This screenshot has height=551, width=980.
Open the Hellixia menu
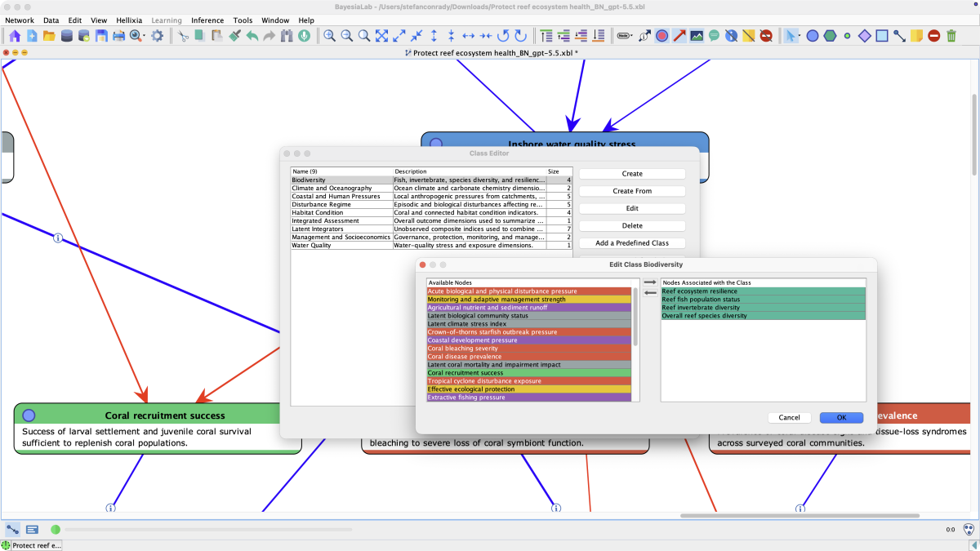128,20
